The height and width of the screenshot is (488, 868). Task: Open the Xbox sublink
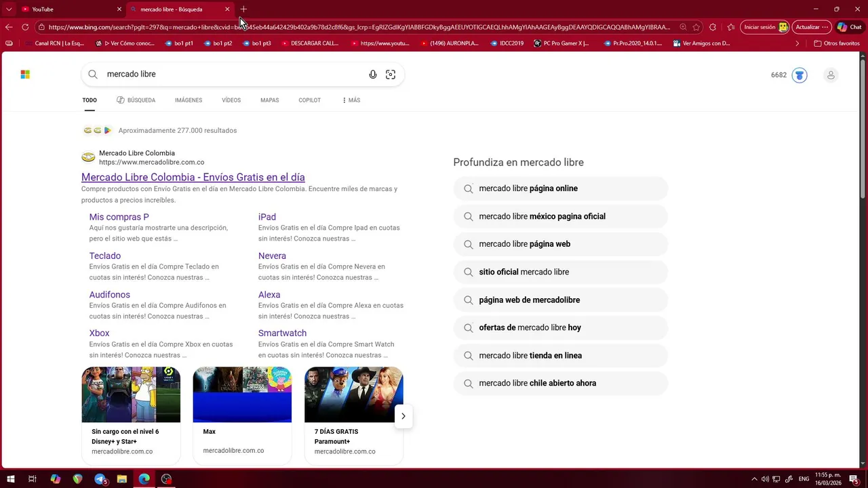coord(99,333)
